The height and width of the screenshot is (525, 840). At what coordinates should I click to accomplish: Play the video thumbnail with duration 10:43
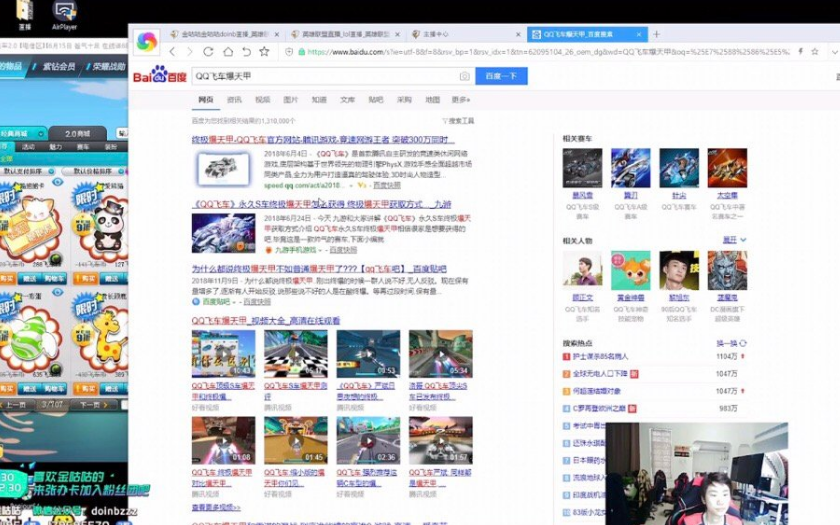223,354
